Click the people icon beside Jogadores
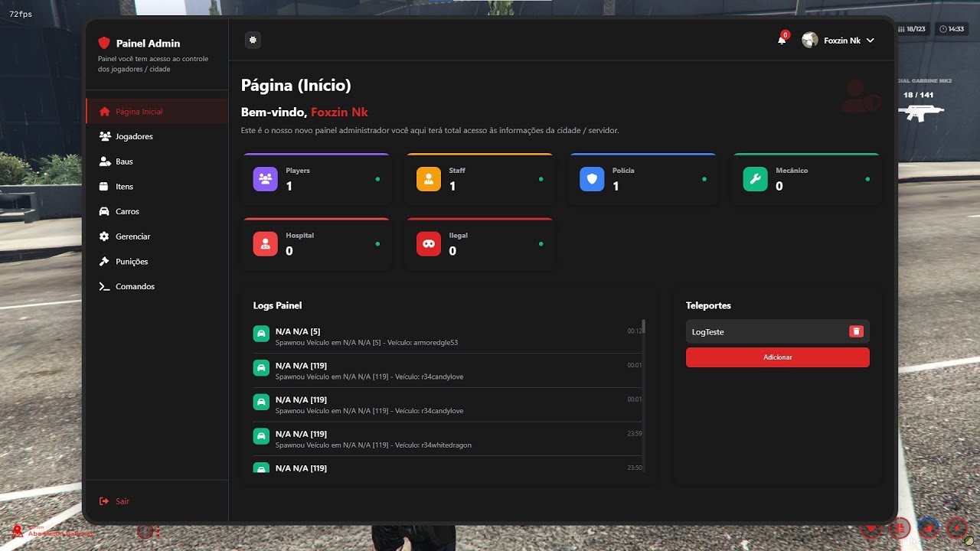The height and width of the screenshot is (551, 980). coord(104,136)
